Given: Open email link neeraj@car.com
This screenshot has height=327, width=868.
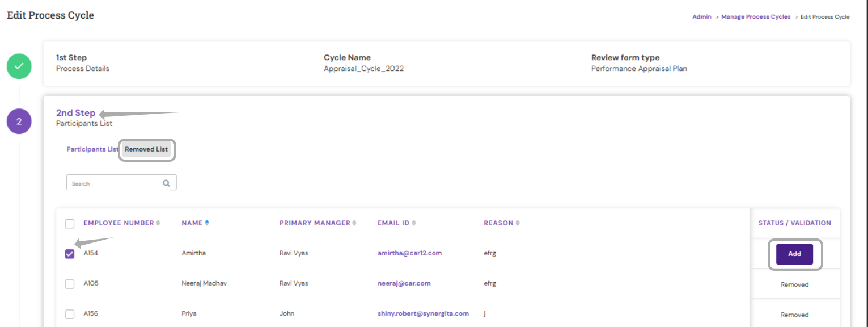Looking at the screenshot, I should coord(404,283).
